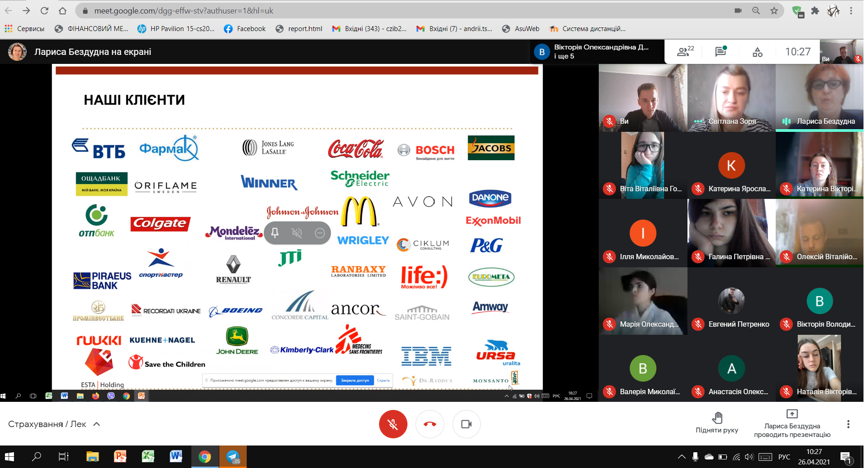Select Віта Віталіївна video tile
868x468 pixels.
(x=643, y=165)
